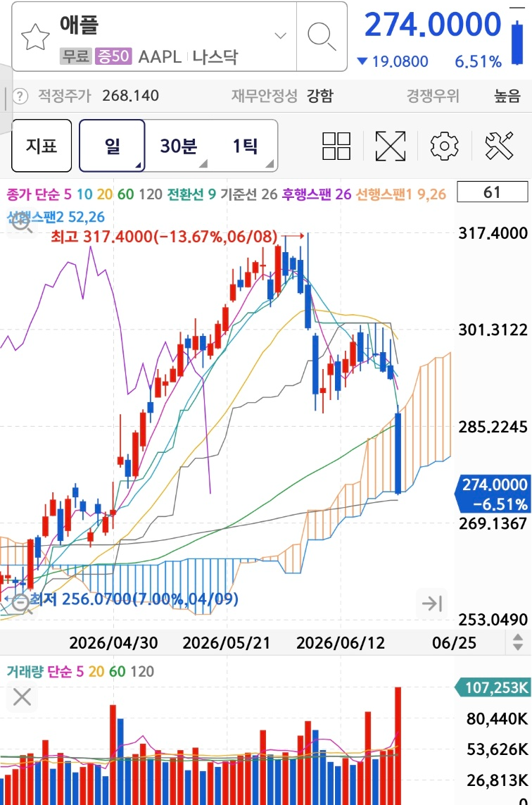Tap the 선행스팬2 52,26 legend label
This screenshot has width=532, height=805.
pos(56,217)
